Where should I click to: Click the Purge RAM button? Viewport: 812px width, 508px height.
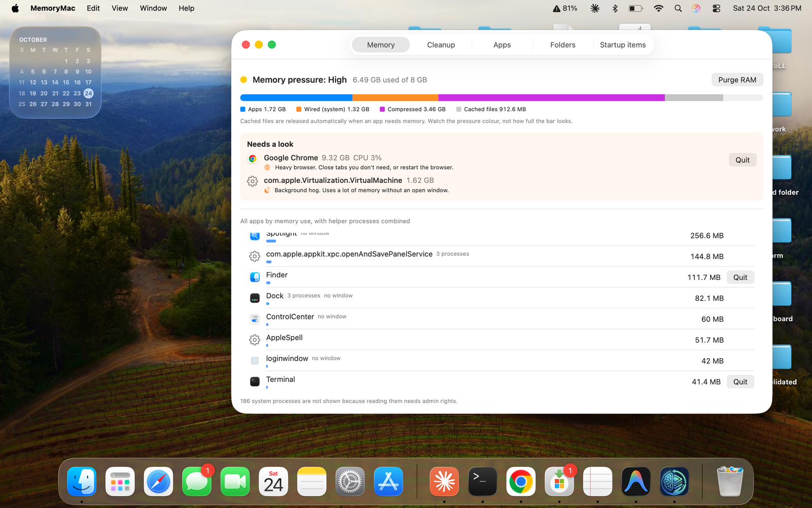coord(737,80)
